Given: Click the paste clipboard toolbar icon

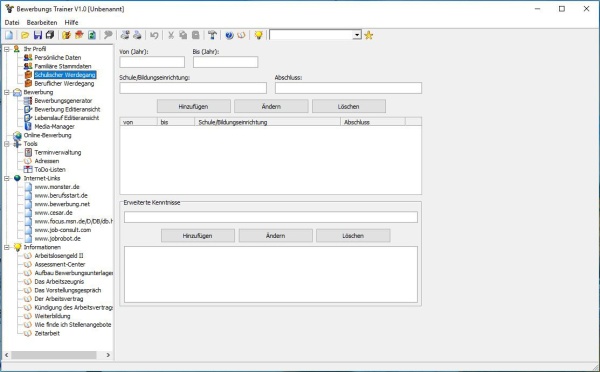Looking at the screenshot, I should coord(196,35).
